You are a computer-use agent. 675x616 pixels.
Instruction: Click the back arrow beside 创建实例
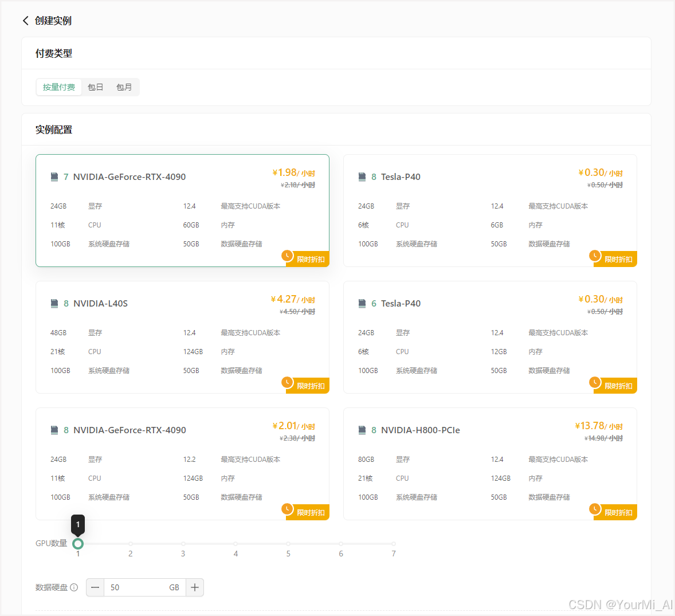pos(26,21)
